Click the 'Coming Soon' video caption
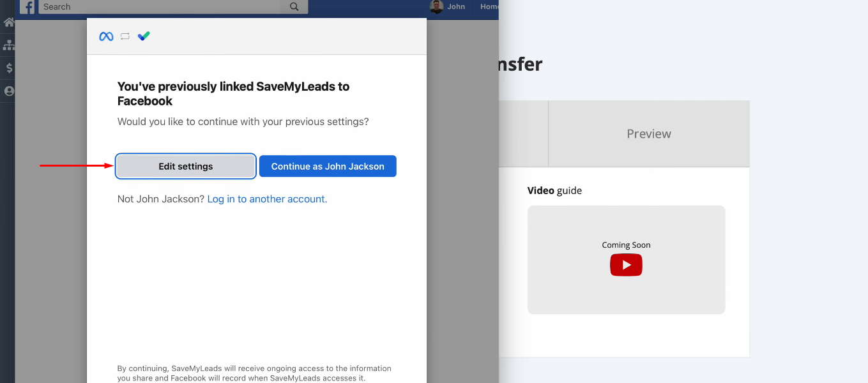This screenshot has width=868, height=383. click(626, 245)
